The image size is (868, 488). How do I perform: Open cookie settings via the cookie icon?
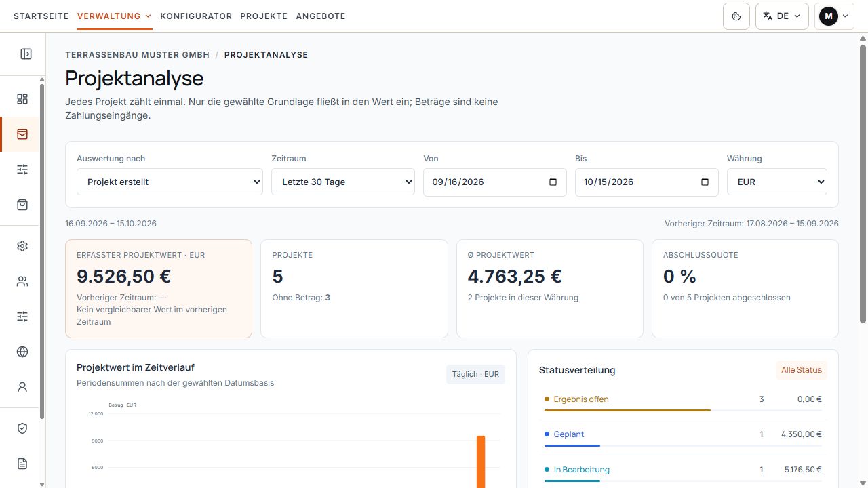pyautogui.click(x=736, y=16)
